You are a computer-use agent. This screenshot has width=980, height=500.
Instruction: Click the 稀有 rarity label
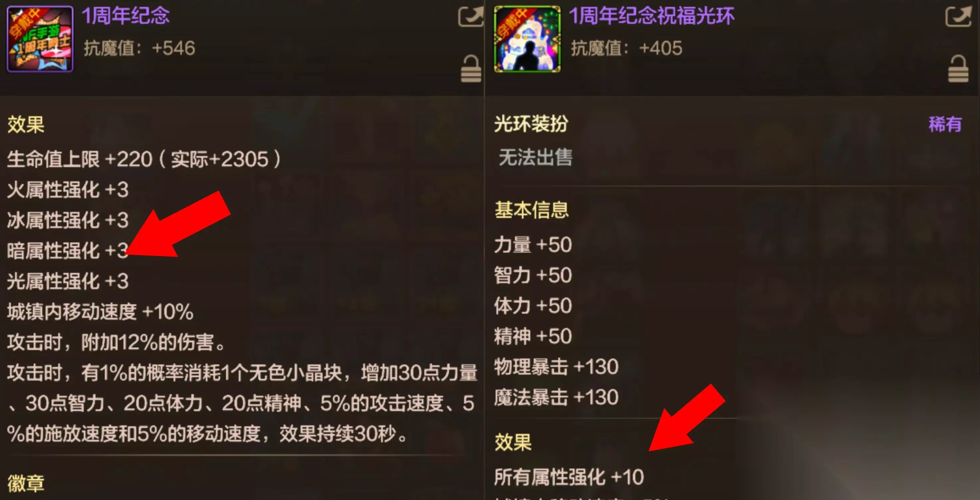coord(945,124)
